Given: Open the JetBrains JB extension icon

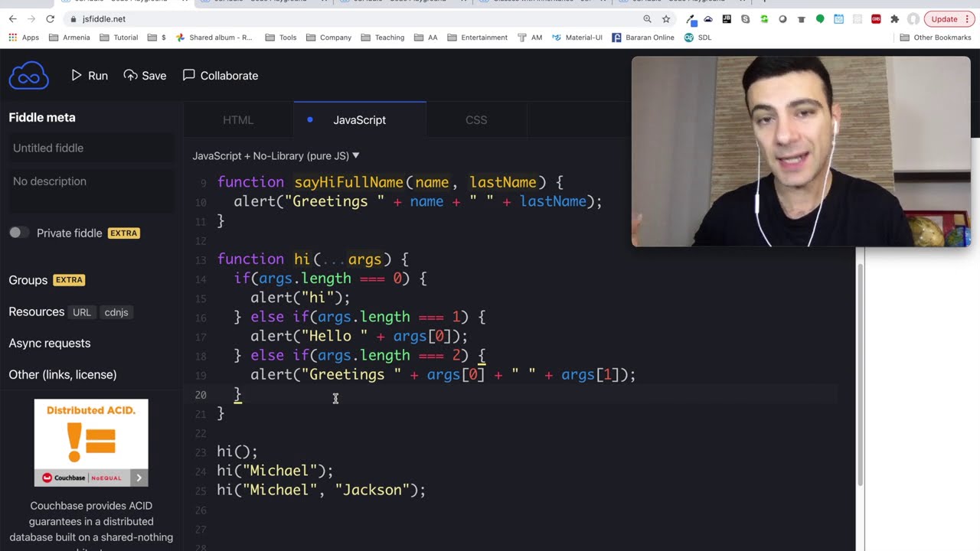Looking at the screenshot, I should point(727,19).
